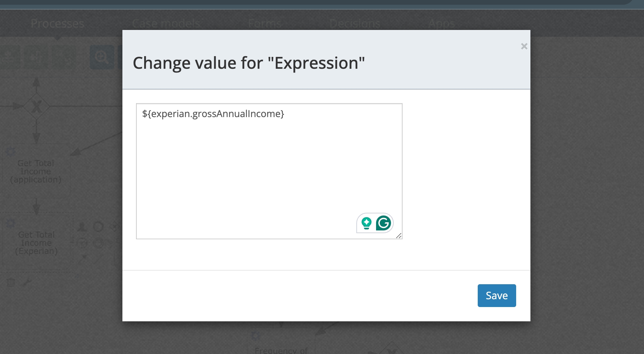Click the text area resize handle

(399, 236)
